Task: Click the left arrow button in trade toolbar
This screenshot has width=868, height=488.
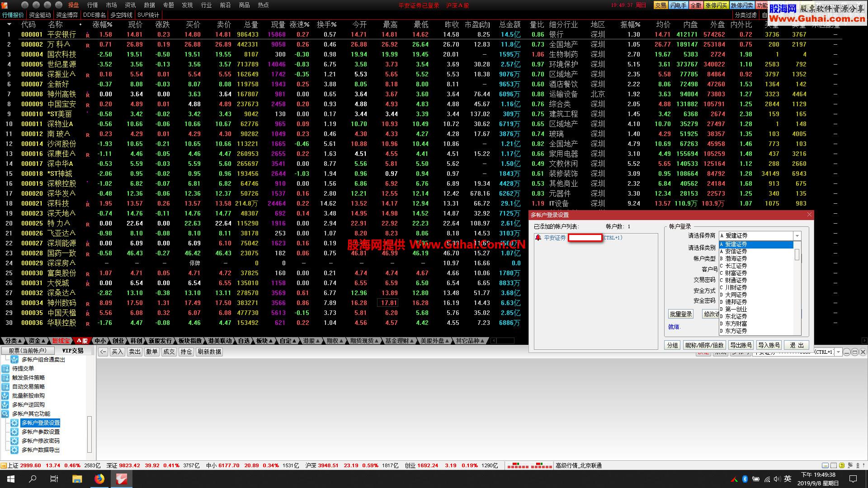Action: pyautogui.click(x=103, y=352)
